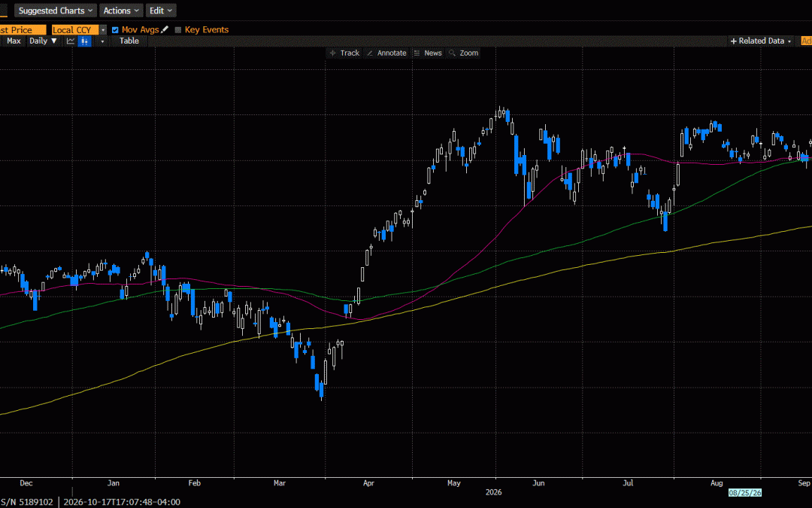Open the Daily periodicity dropdown

pyautogui.click(x=43, y=41)
